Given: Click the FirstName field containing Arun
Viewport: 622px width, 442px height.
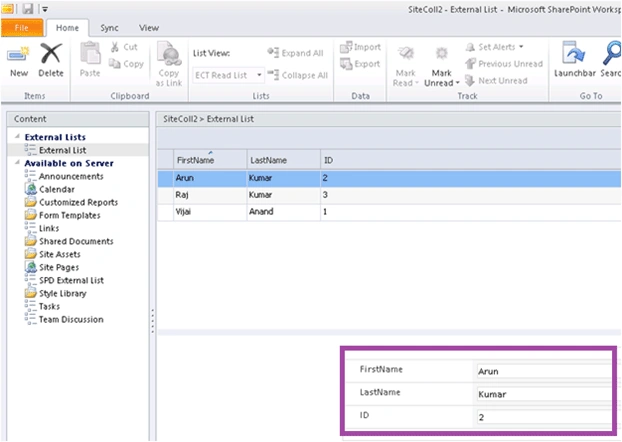Looking at the screenshot, I should (x=543, y=371).
